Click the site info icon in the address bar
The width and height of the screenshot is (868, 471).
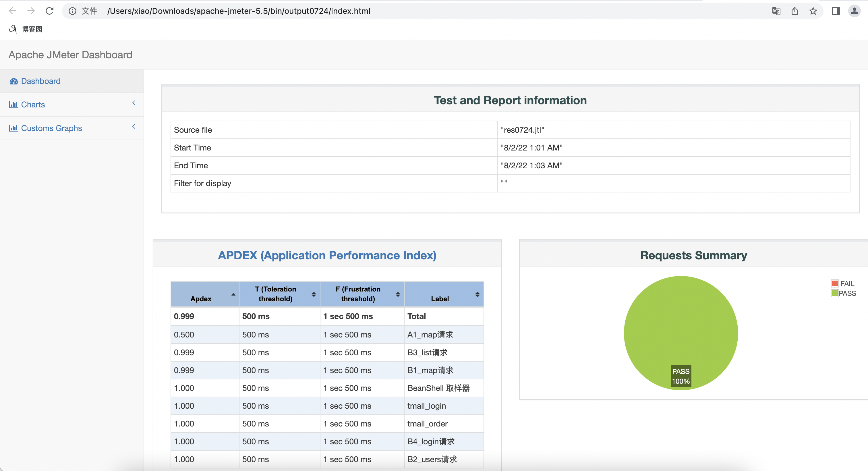[72, 11]
